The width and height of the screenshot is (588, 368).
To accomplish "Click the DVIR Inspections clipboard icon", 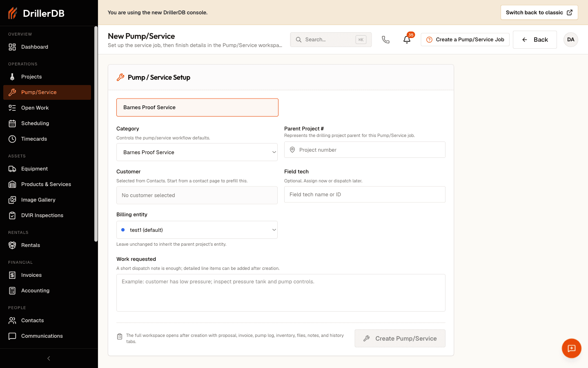I will [x=12, y=215].
